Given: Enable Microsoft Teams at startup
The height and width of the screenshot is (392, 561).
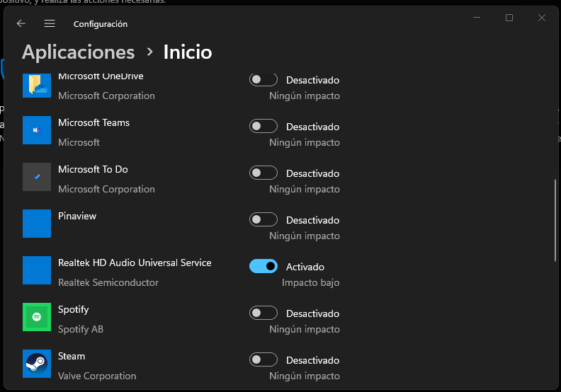Looking at the screenshot, I should tap(263, 126).
